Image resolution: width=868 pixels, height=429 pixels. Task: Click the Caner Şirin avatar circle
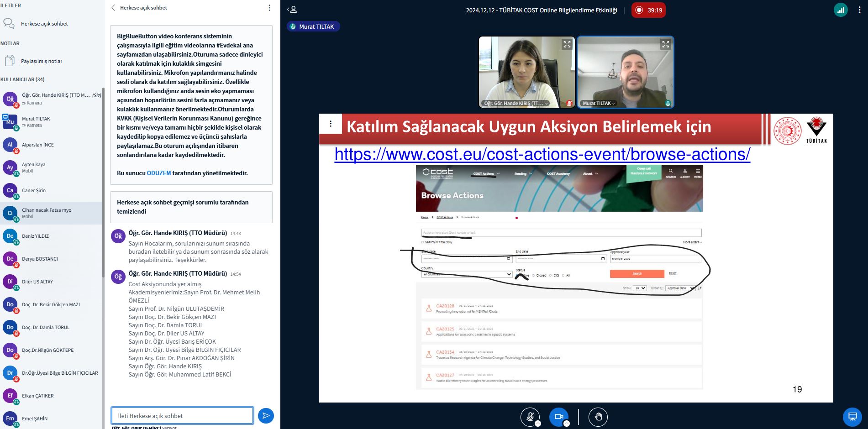pos(10,190)
